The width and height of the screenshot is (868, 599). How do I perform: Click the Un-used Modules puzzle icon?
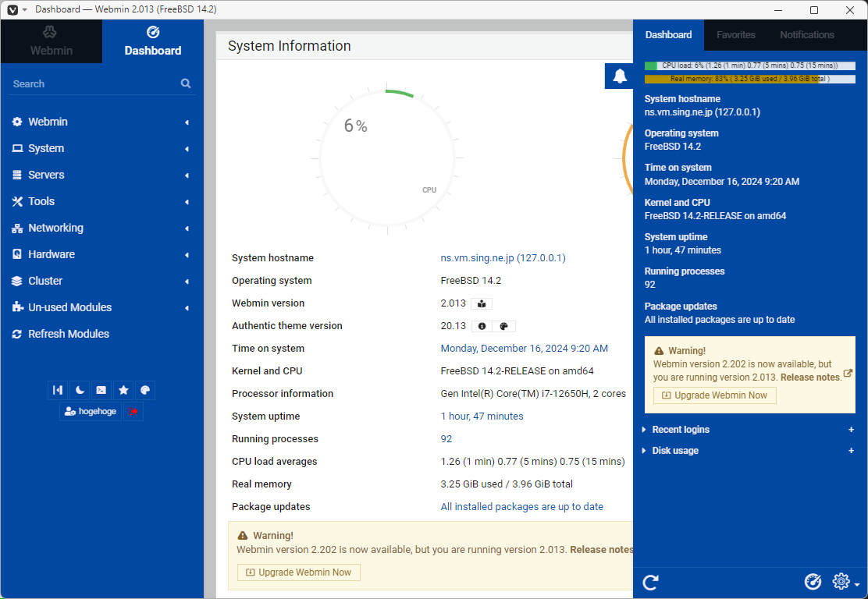tap(17, 307)
